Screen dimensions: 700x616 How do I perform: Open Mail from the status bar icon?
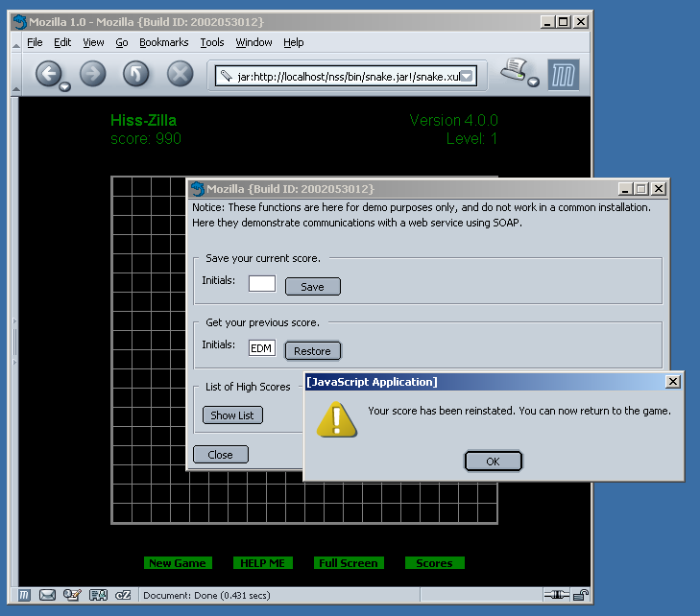pos(47,596)
